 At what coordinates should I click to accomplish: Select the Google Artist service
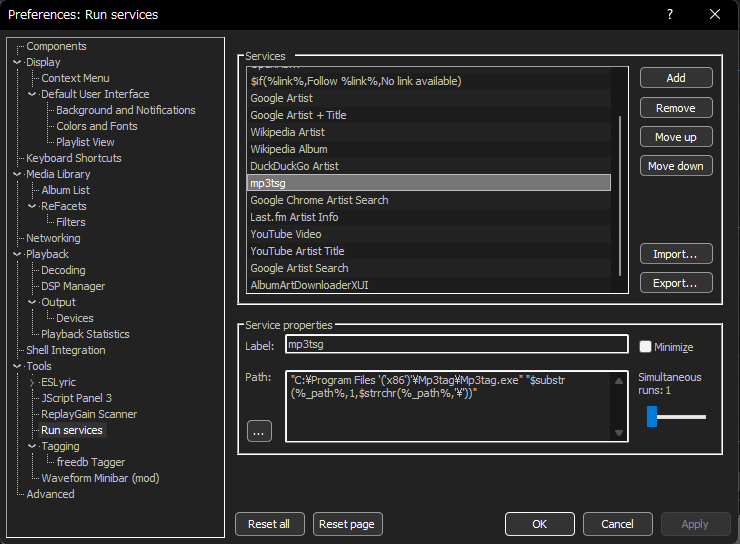tap(429, 98)
